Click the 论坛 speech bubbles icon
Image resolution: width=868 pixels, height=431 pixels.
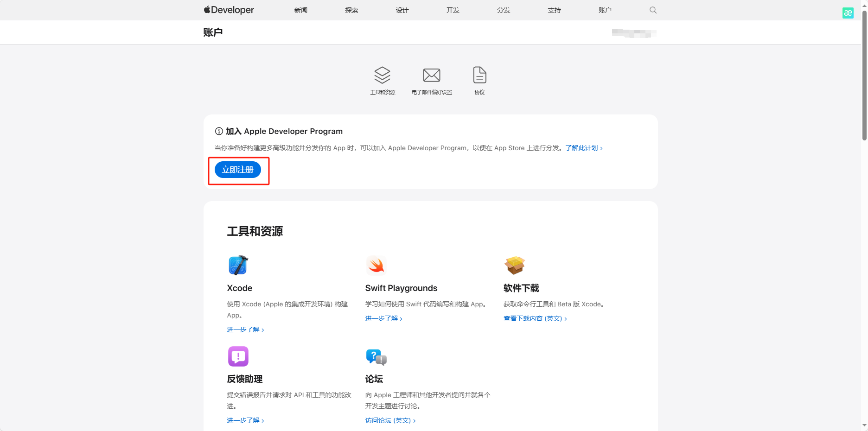click(x=376, y=357)
